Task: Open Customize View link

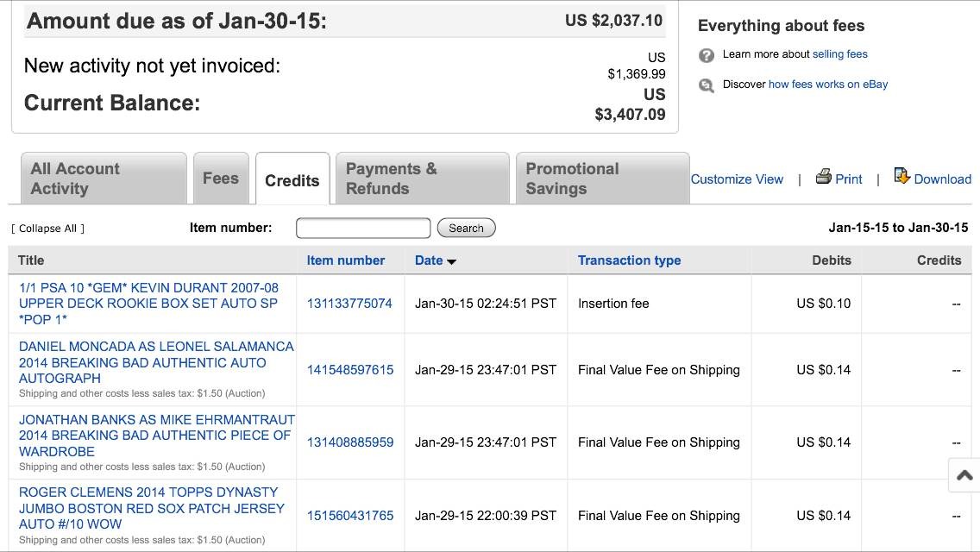Action: click(737, 179)
